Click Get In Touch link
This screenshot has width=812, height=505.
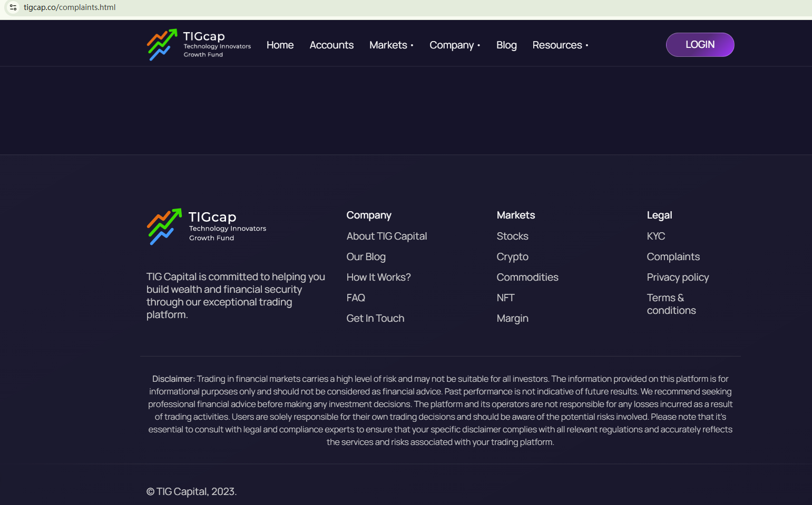[x=375, y=319]
